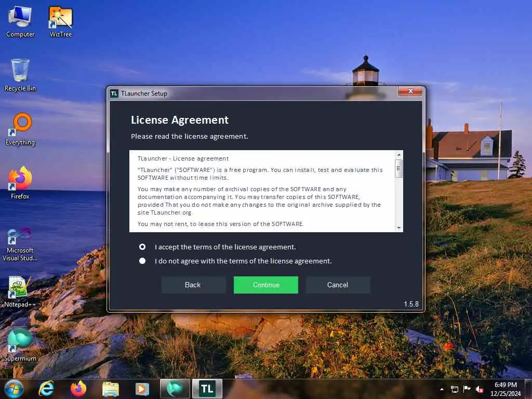Click the license text scrollbar thumb
Viewport: 532px width, 399px height.
pyautogui.click(x=399, y=168)
